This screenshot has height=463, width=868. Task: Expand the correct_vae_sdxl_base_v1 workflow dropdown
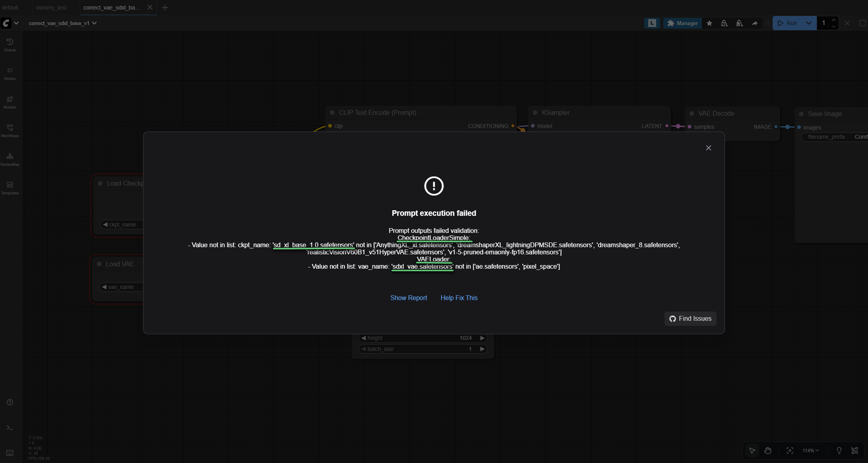coord(94,23)
